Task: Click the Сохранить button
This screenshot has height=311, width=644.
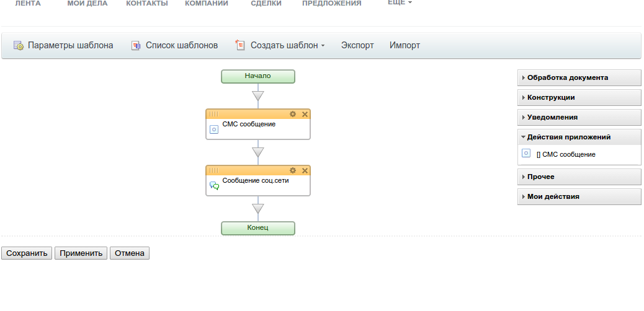Action: pyautogui.click(x=27, y=253)
